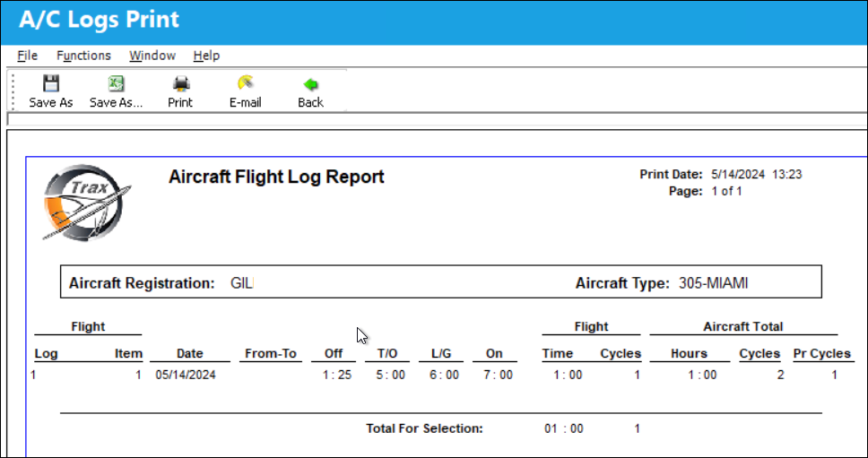Click the Aircraft Type value 305-MIAMI
This screenshot has height=458, width=868.
click(714, 283)
